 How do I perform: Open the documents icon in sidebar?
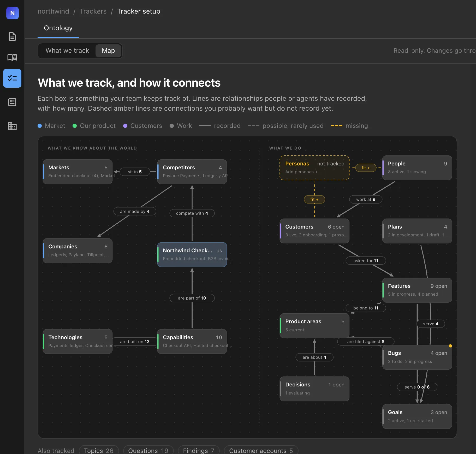pos(12,37)
